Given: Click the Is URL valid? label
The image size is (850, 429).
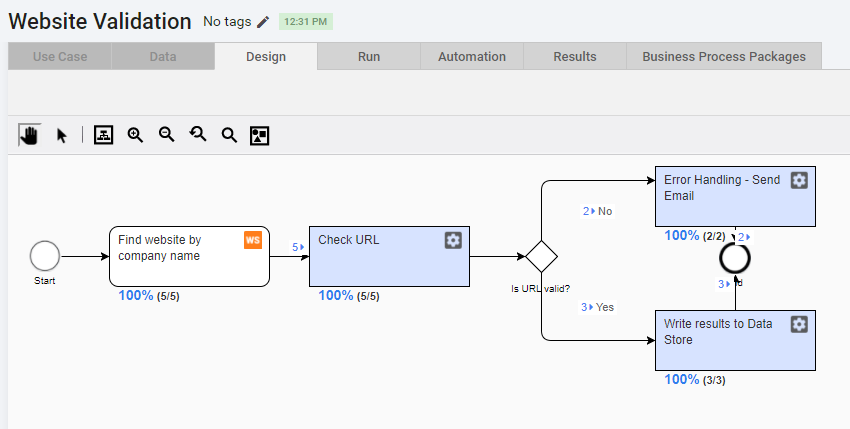Looking at the screenshot, I should 540,289.
